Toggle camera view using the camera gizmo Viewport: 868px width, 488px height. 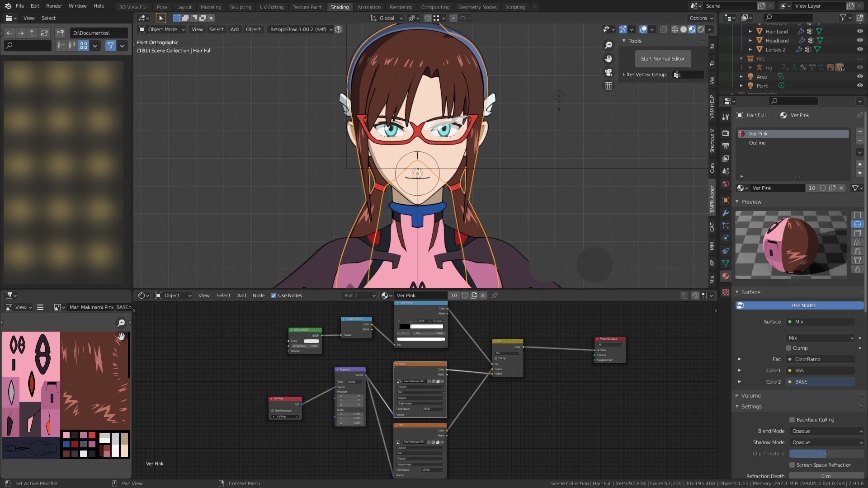609,72
